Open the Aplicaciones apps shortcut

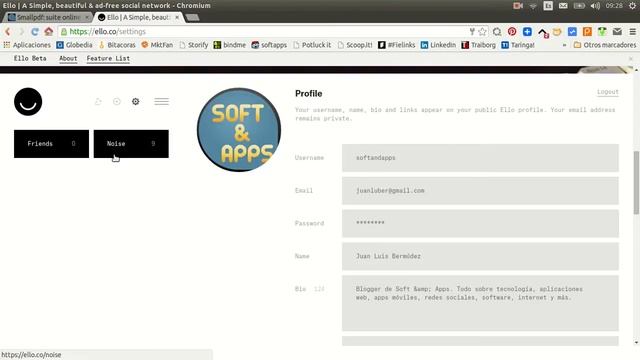(27, 45)
